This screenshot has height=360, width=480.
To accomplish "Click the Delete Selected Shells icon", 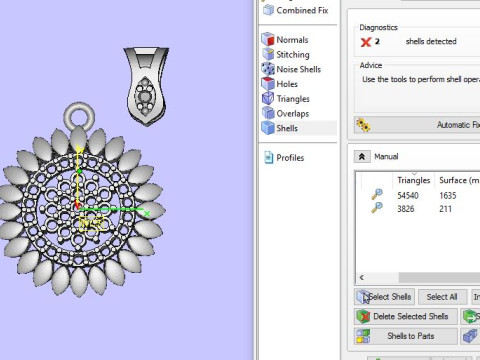I will click(363, 316).
